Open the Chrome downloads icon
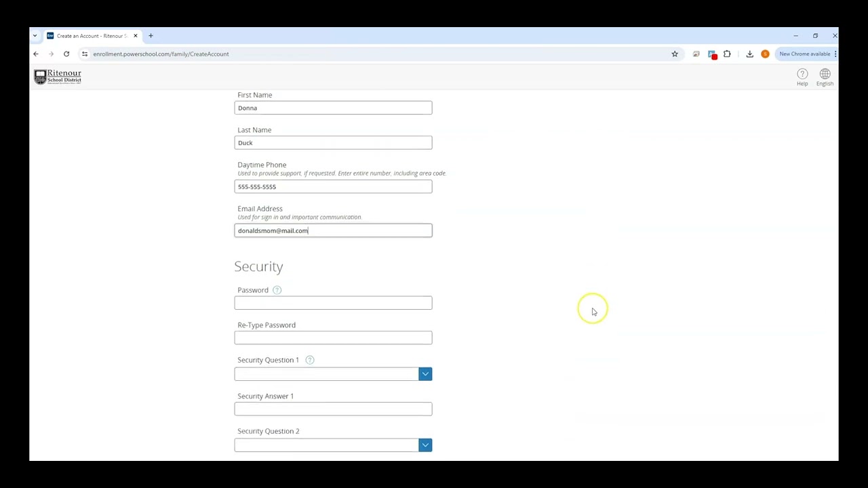868x488 pixels. coord(749,54)
